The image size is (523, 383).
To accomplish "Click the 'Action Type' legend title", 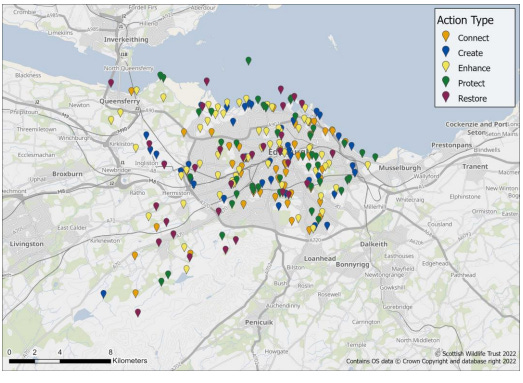I will point(465,20).
